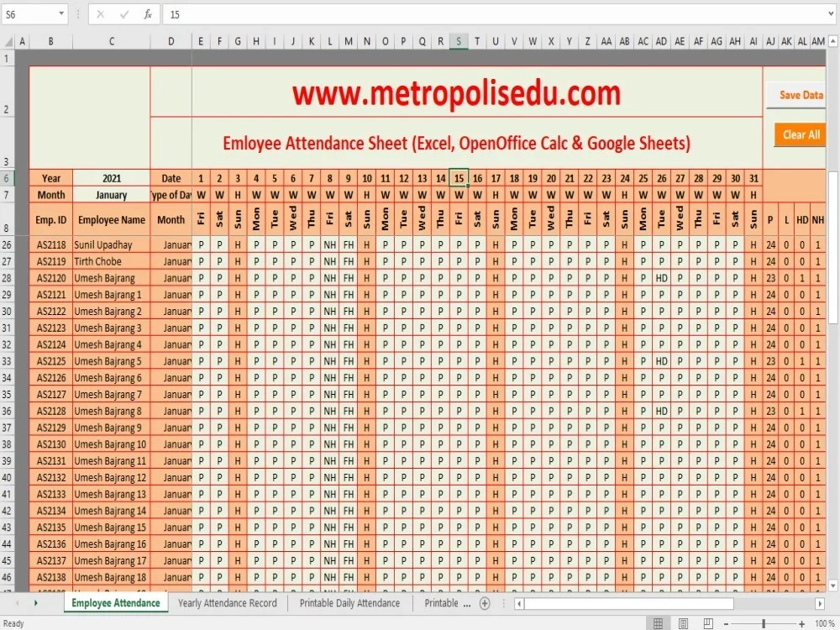840x630 pixels.
Task: Click the horizontal scroll right arrow
Action: (x=820, y=604)
